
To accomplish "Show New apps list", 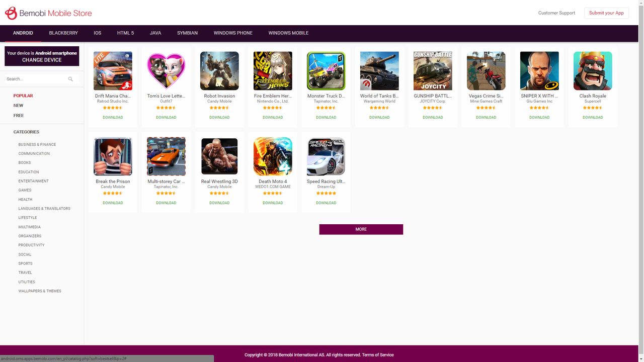I will (18, 106).
